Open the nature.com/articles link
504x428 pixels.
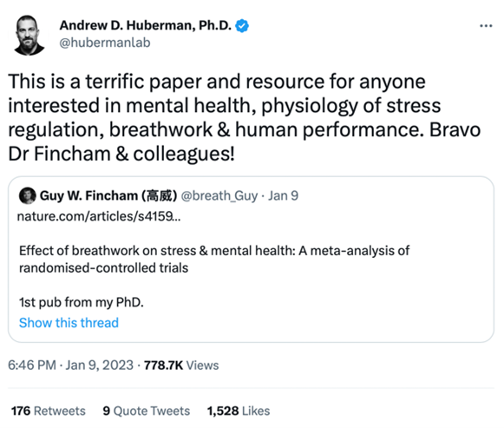point(99,216)
